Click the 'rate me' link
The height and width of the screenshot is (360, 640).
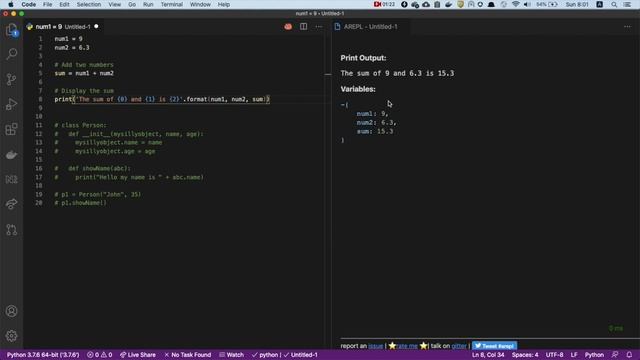point(407,346)
